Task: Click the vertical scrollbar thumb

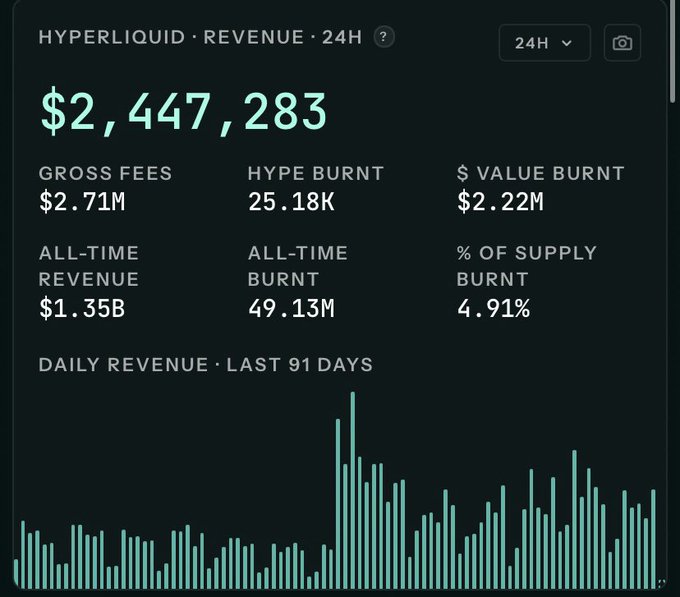Action: pyautogui.click(x=672, y=51)
